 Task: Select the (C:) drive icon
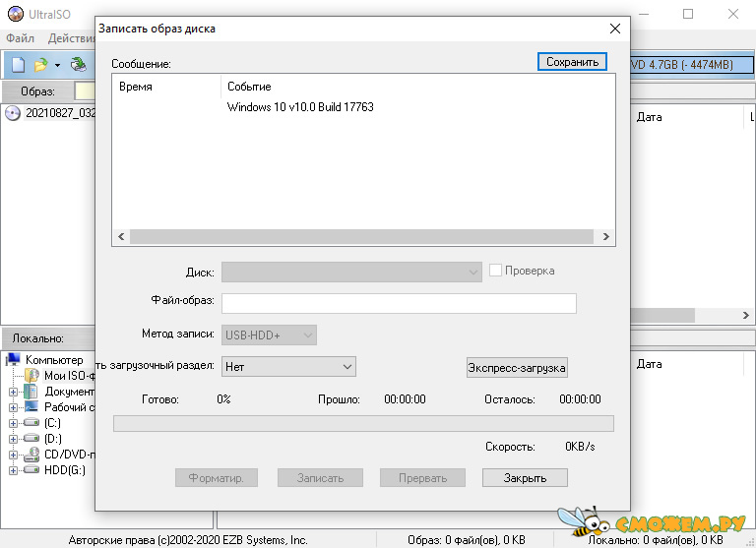31,423
